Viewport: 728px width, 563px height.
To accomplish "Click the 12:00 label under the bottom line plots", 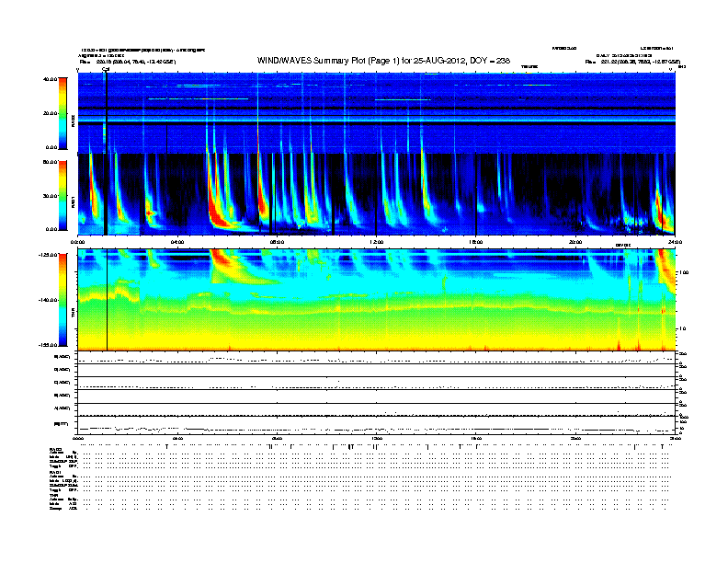I will pyautogui.click(x=376, y=438).
